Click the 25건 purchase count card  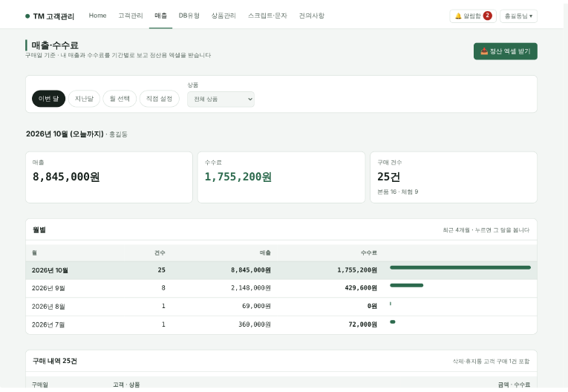tap(454, 177)
